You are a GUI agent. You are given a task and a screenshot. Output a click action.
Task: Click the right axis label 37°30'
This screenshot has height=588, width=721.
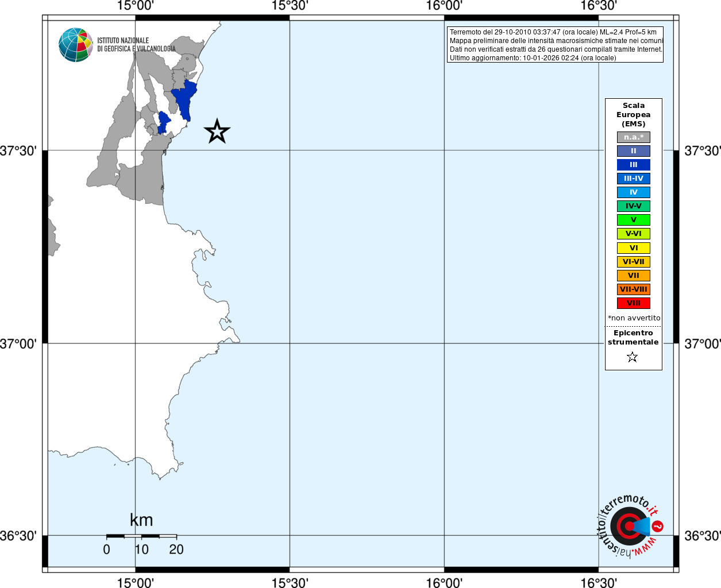(x=702, y=151)
